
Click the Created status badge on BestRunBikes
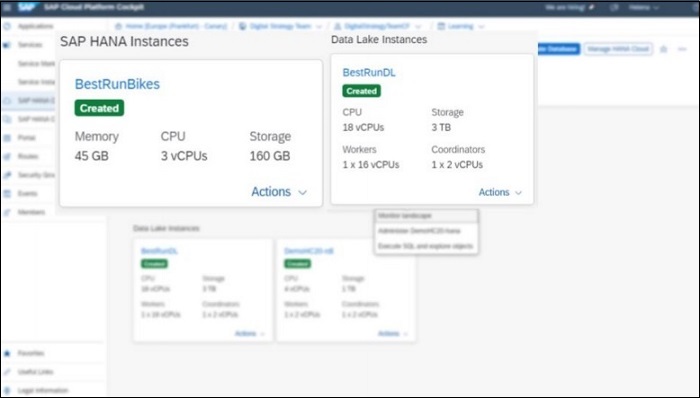pyautogui.click(x=99, y=108)
